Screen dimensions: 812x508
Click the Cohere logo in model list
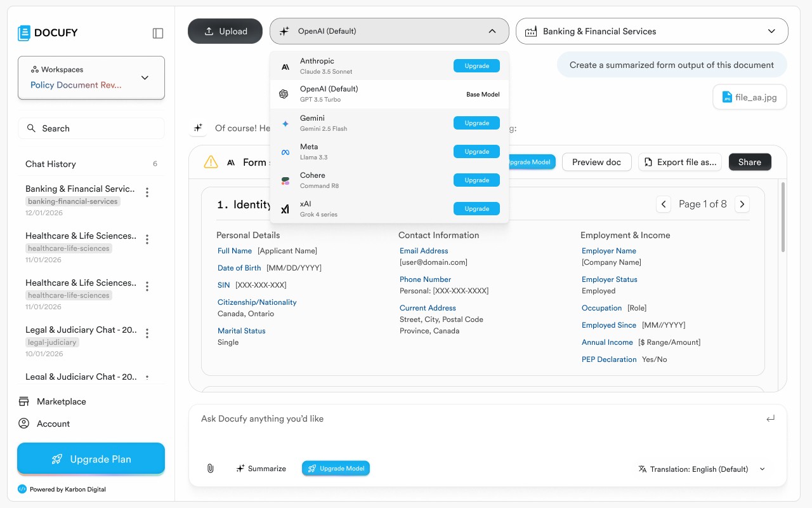[285, 180]
